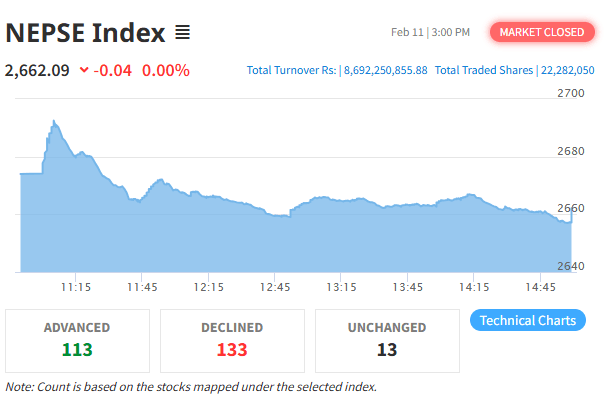Click the Total Turnover Rs value
Viewport: 610px width, 407px height.
click(x=385, y=71)
